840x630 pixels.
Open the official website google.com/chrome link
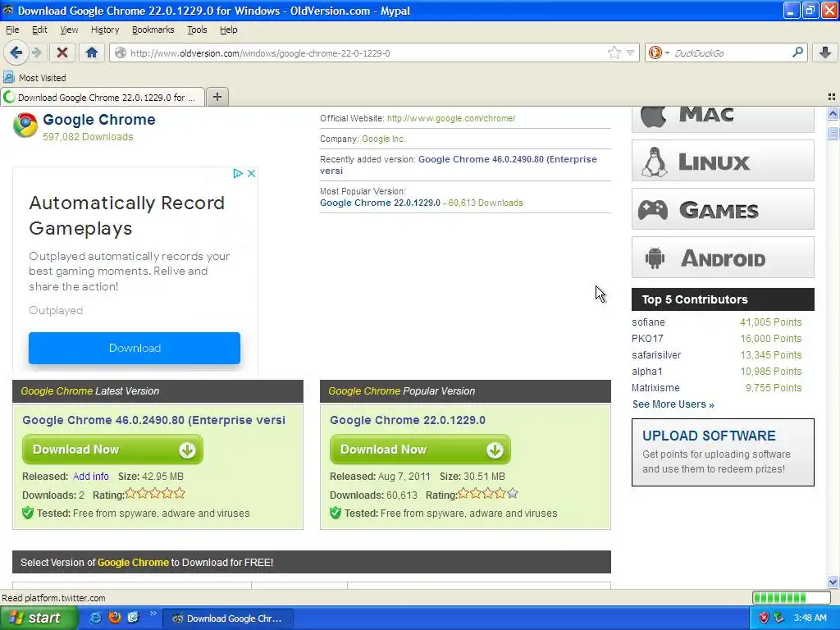tap(451, 118)
